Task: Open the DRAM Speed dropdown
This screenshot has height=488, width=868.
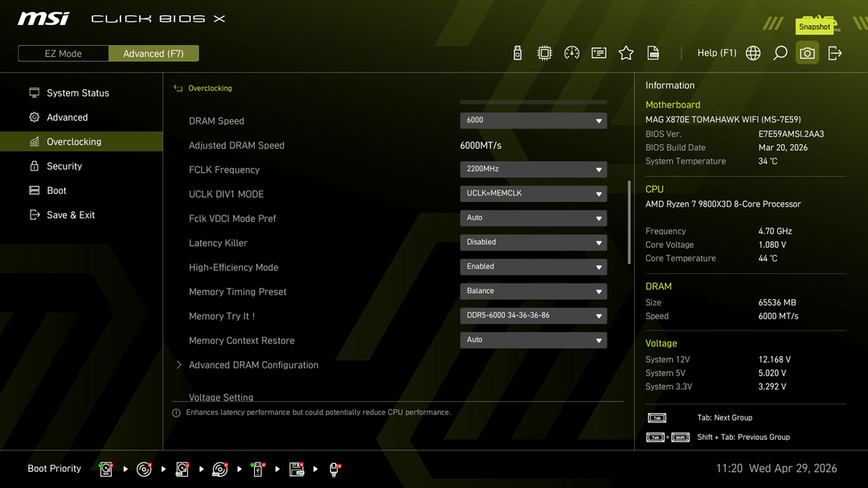Action: coord(533,121)
